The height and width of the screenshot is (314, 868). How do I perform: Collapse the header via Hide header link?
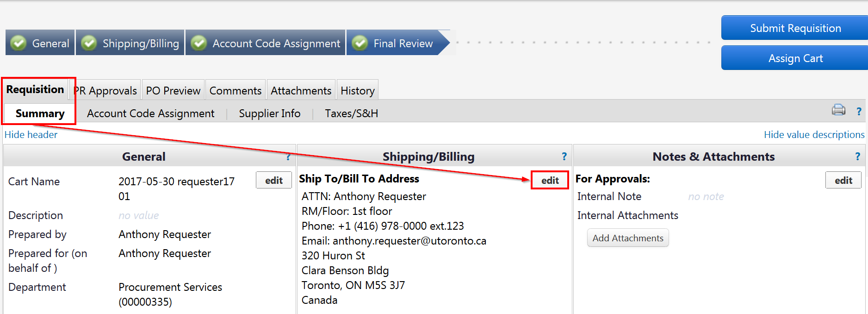tap(31, 135)
